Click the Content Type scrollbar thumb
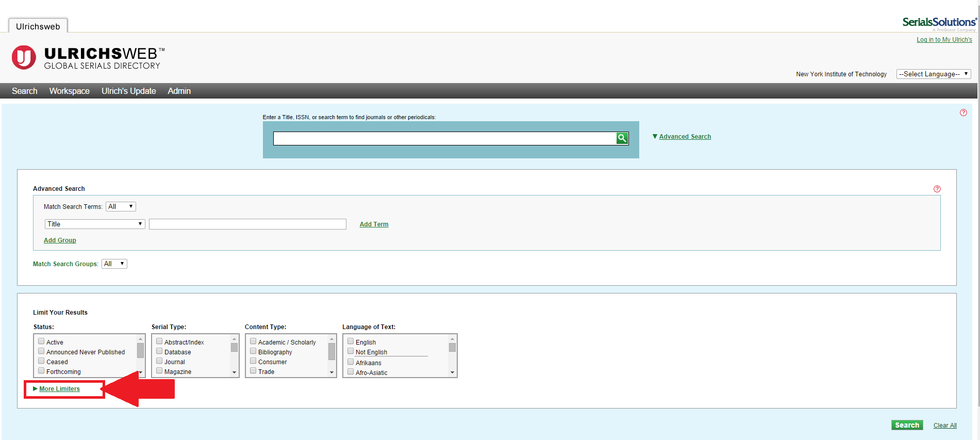The width and height of the screenshot is (980, 440). 331,351
